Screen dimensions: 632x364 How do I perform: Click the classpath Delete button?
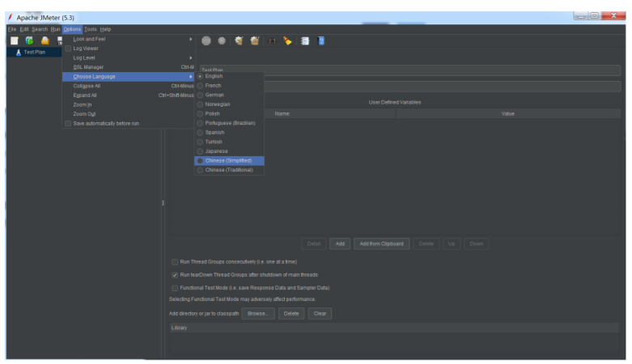pos(291,314)
